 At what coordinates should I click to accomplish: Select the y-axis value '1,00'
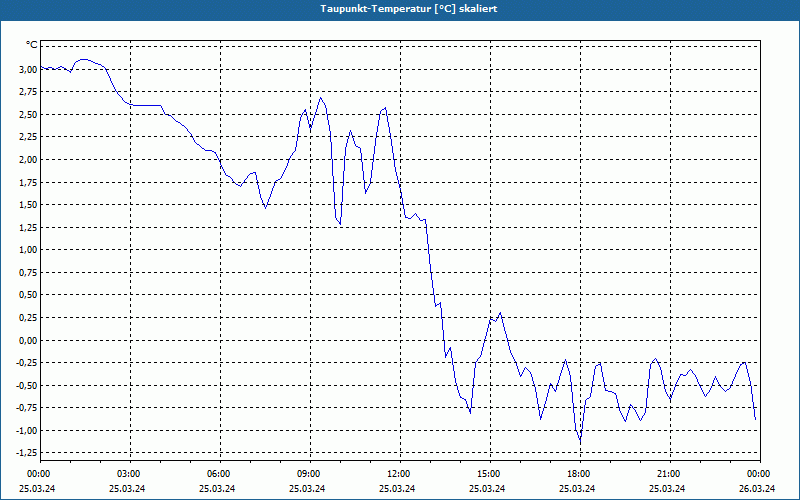[28, 250]
